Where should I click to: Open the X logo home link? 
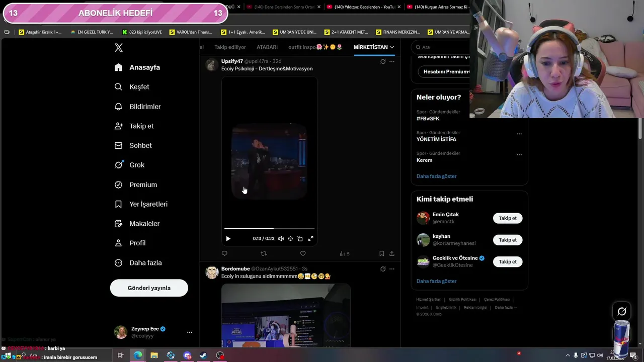click(x=119, y=48)
